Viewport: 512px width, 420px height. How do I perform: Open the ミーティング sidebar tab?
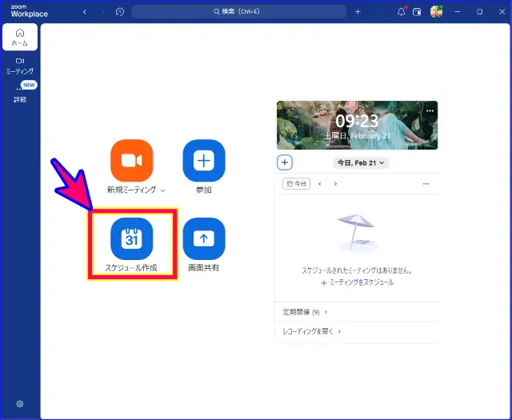[x=20, y=66]
